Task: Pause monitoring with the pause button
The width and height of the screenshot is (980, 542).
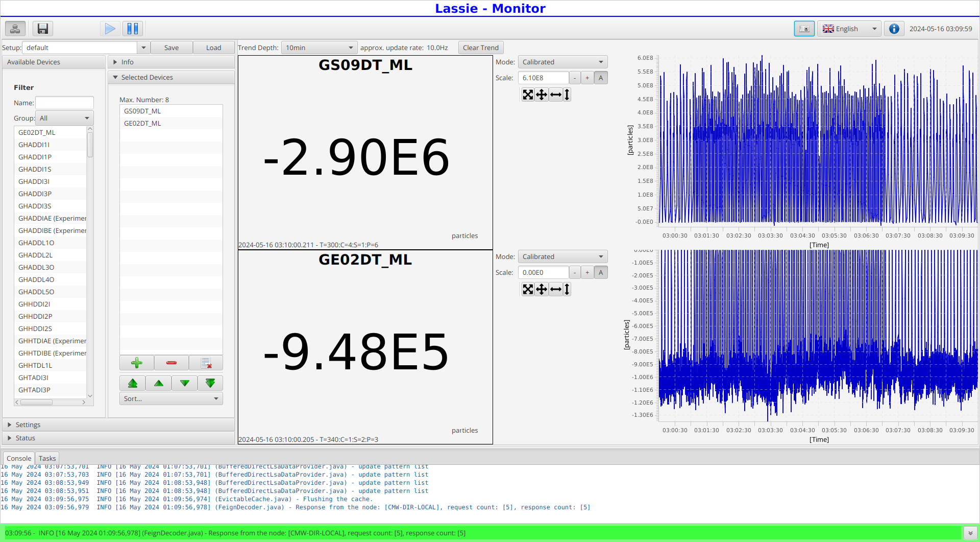Action: click(x=133, y=29)
